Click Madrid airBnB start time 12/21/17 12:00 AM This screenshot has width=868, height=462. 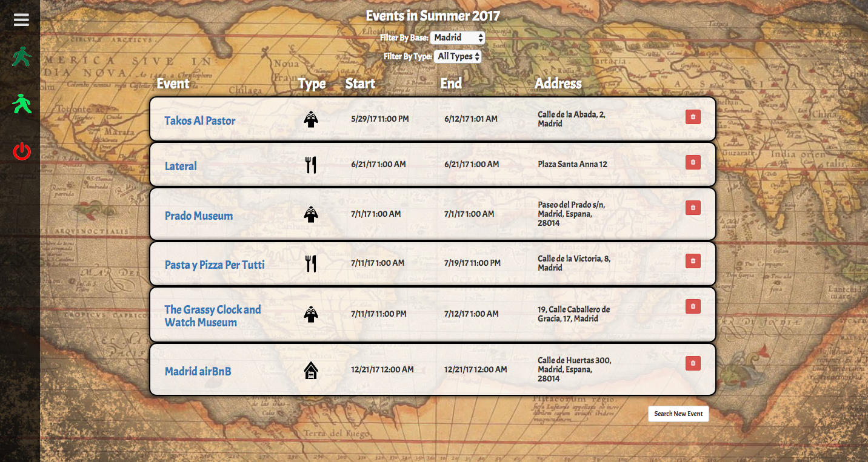382,369
